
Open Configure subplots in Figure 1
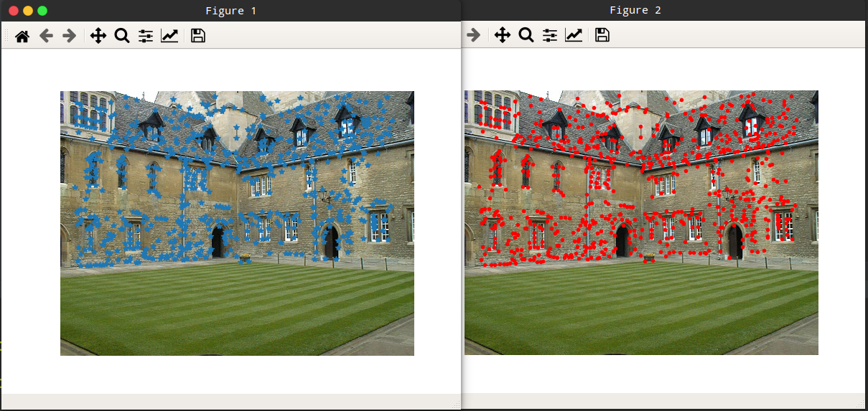[146, 36]
